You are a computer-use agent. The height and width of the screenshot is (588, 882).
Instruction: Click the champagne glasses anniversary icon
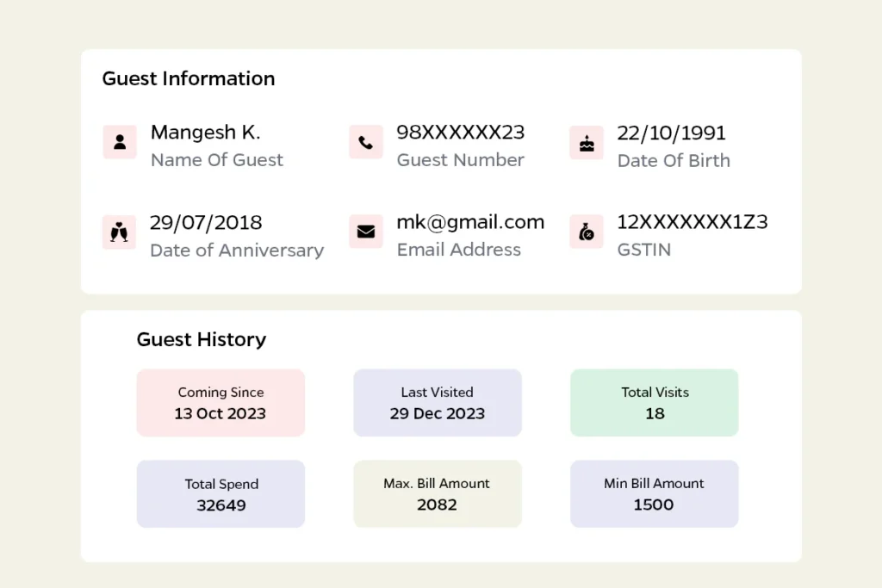coord(119,232)
